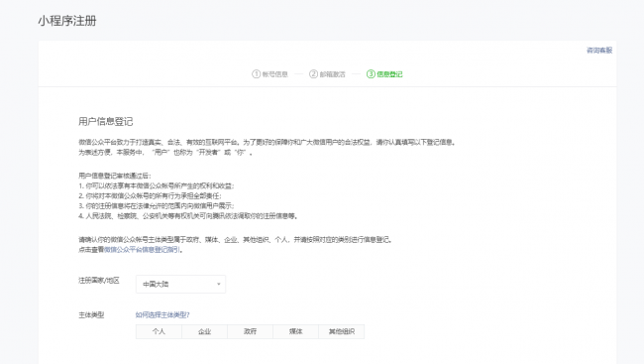Viewport: 644px width, 364px height.
Task: Click the 小程序注册 page title
Action: coord(67,21)
